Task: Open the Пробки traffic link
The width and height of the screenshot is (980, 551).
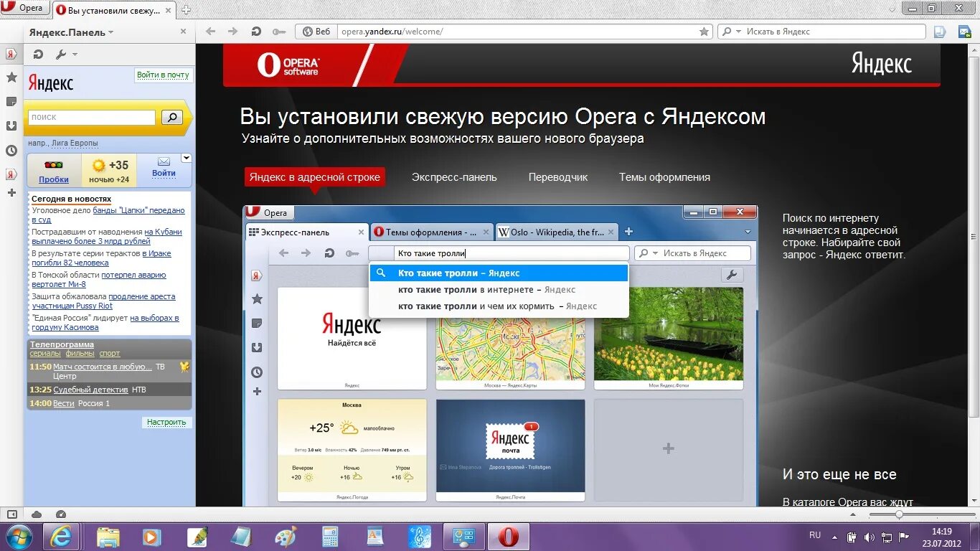Action: (54, 179)
